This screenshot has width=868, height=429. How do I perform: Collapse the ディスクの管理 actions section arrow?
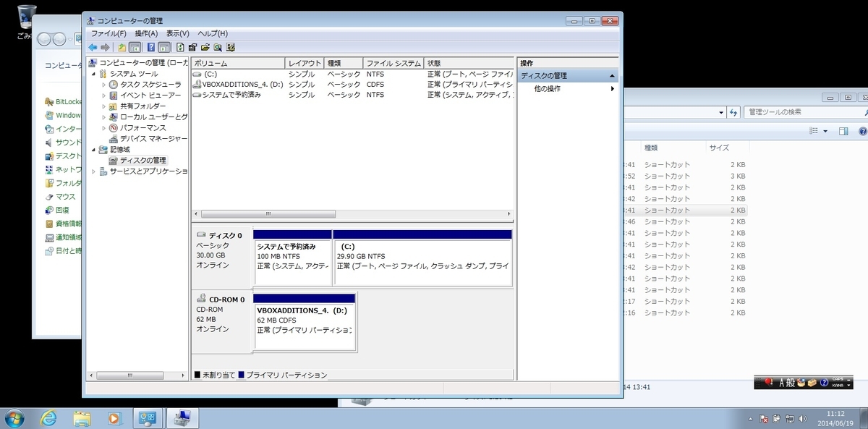click(x=613, y=76)
